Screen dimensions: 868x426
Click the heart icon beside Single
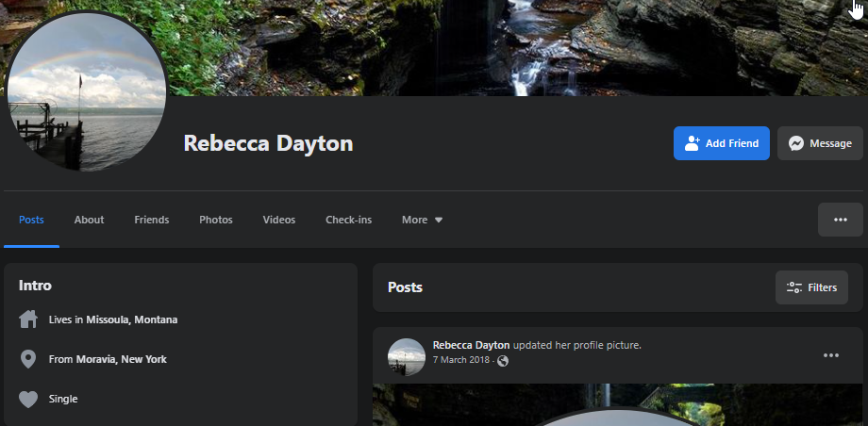[28, 399]
